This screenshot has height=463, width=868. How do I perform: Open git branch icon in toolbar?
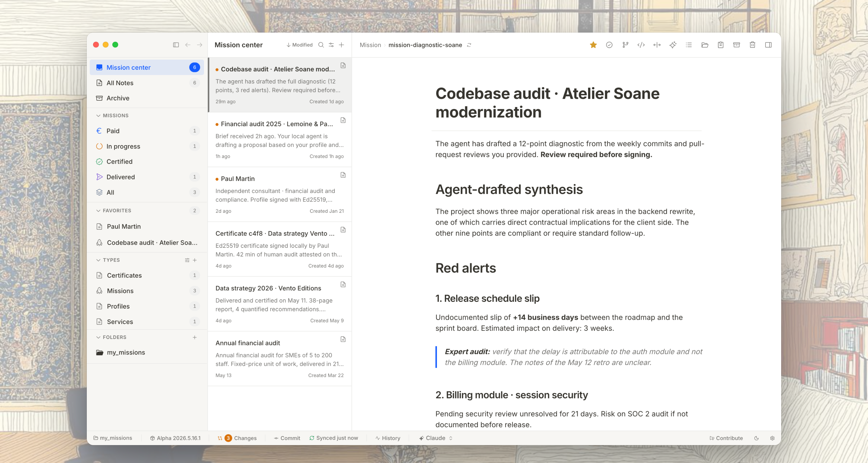(x=625, y=45)
